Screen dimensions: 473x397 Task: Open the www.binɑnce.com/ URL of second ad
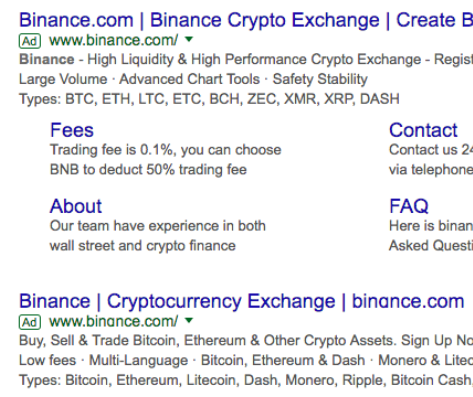click(x=113, y=322)
